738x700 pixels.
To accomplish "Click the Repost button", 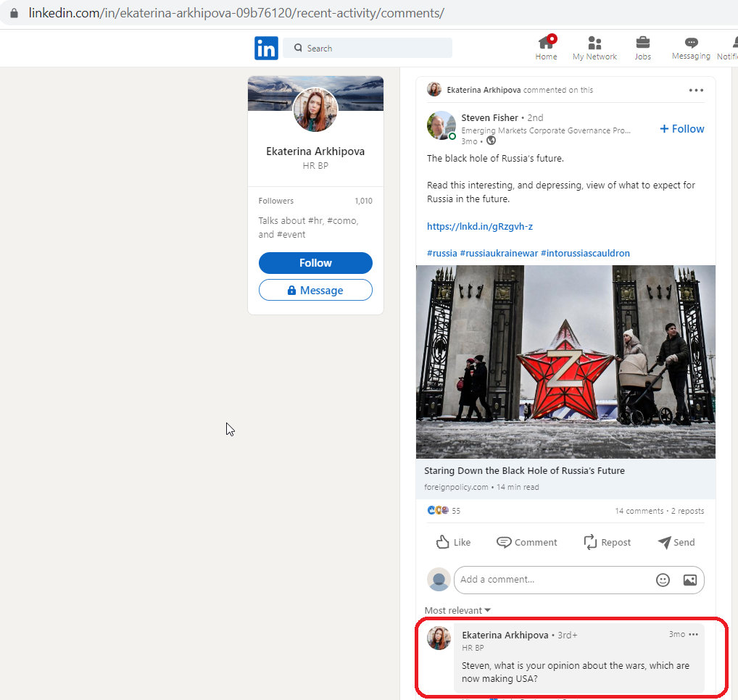I will (x=608, y=543).
